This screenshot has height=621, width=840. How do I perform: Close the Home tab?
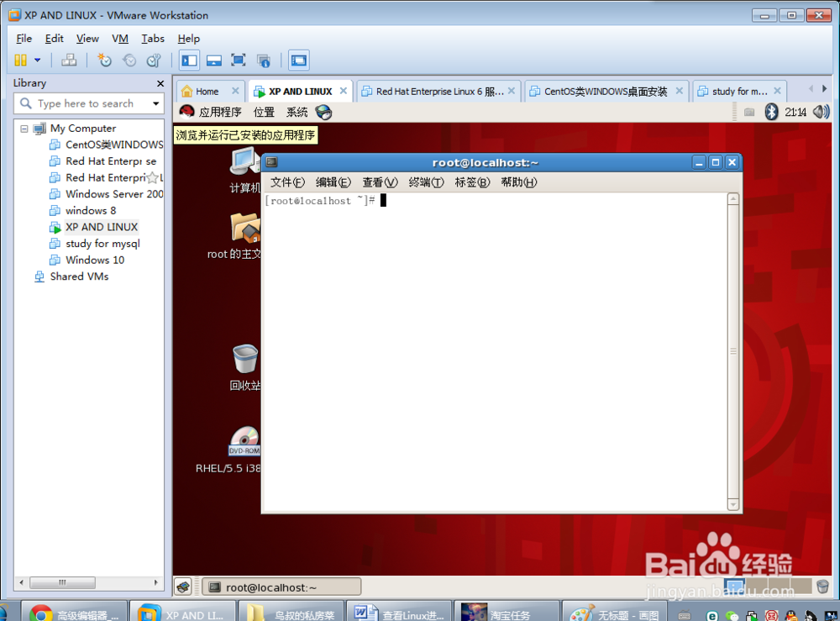click(x=235, y=91)
